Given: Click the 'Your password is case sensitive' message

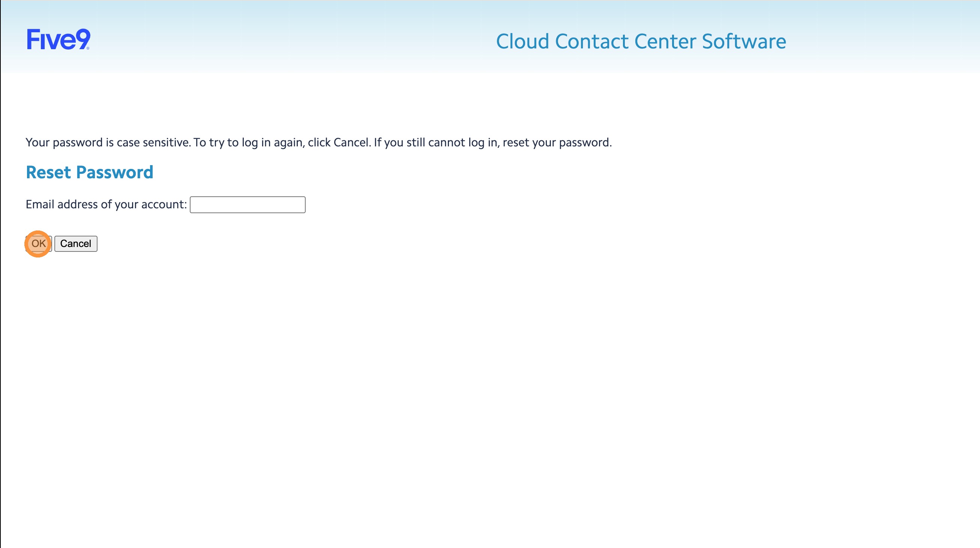Looking at the screenshot, I should (319, 142).
